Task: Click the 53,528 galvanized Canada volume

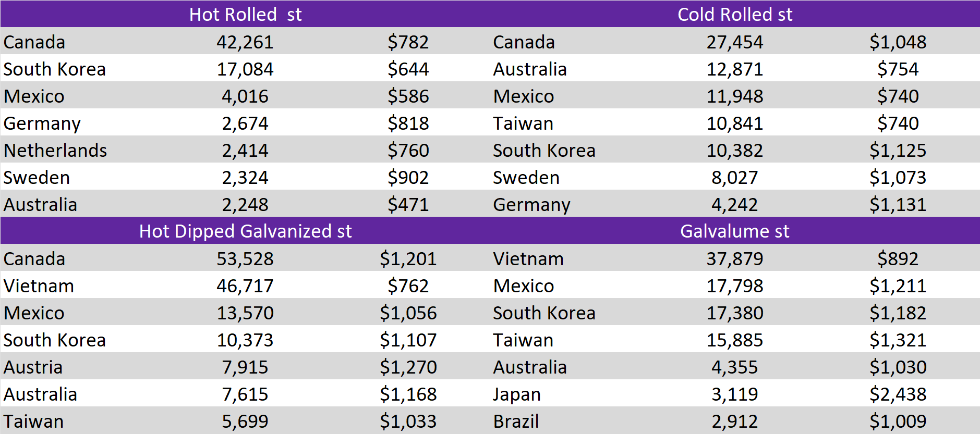Action: pyautogui.click(x=245, y=258)
